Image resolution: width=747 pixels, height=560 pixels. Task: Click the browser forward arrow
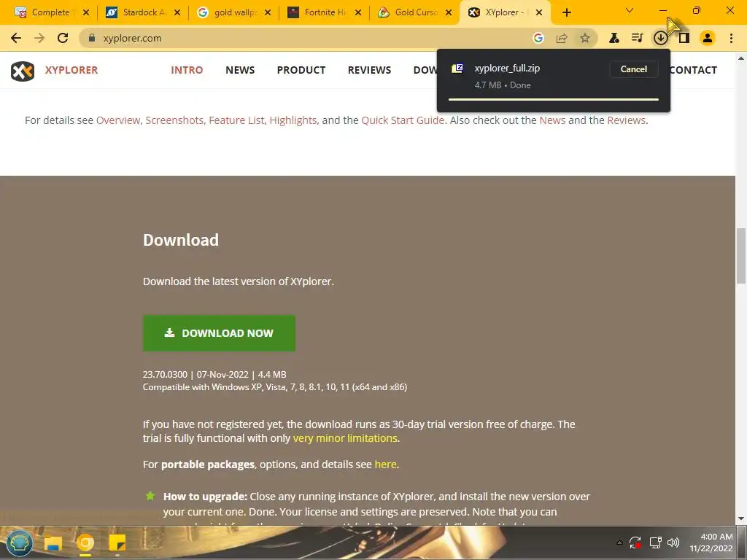(x=39, y=38)
